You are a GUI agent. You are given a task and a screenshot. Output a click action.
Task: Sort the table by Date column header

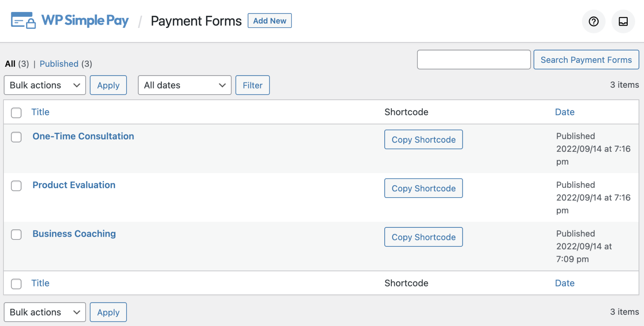click(x=564, y=112)
